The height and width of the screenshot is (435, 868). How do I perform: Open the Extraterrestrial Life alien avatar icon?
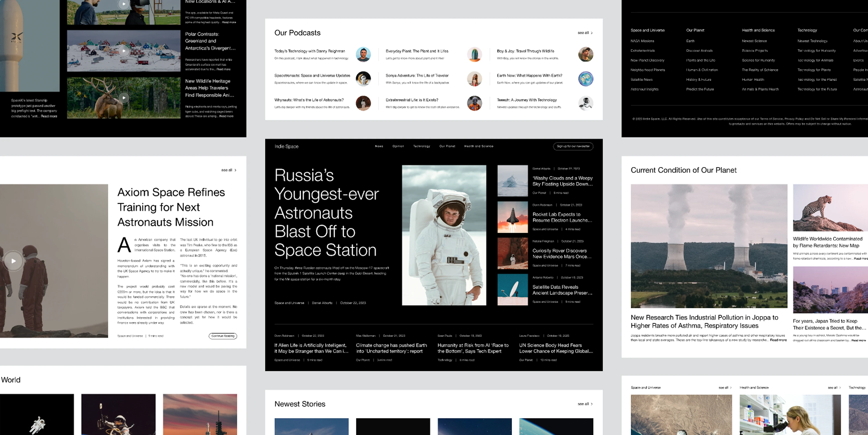474,103
